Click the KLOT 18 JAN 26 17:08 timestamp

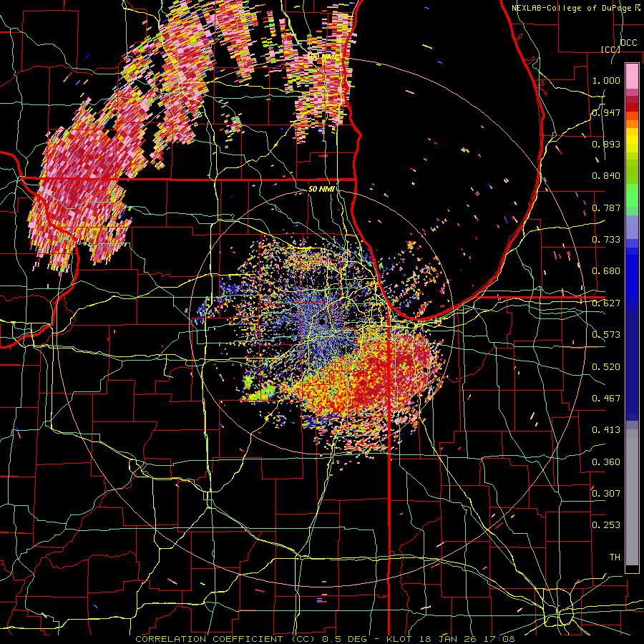tap(451, 639)
